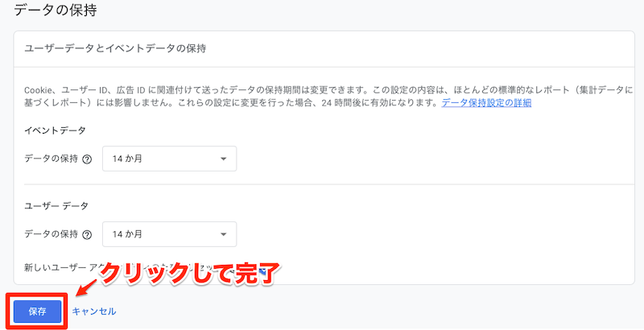Click the キャンセル link

94,311
